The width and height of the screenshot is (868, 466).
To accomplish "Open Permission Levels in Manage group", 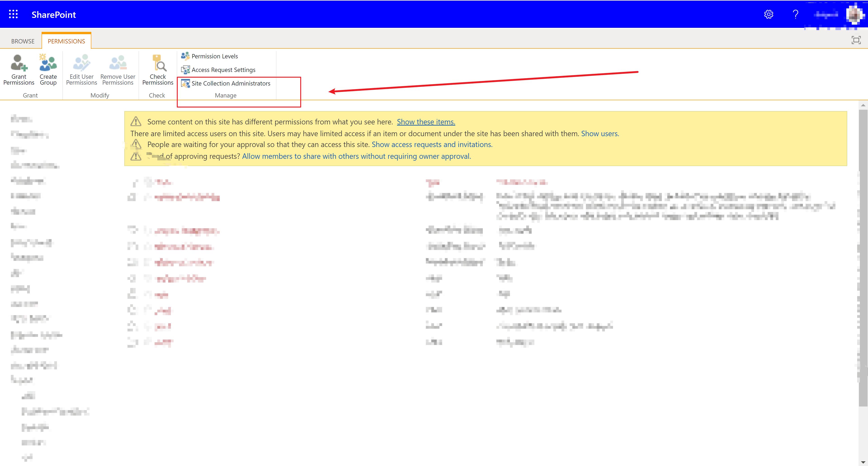I will [210, 56].
